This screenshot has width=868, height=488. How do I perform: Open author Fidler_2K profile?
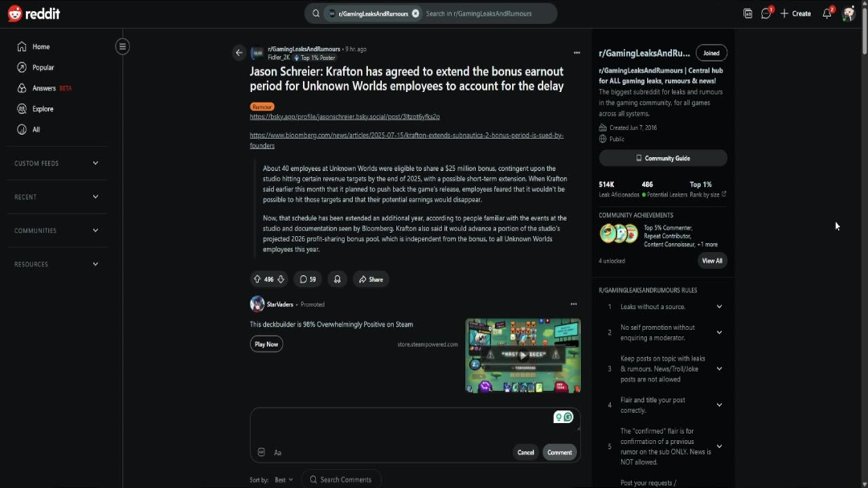[x=279, y=58]
